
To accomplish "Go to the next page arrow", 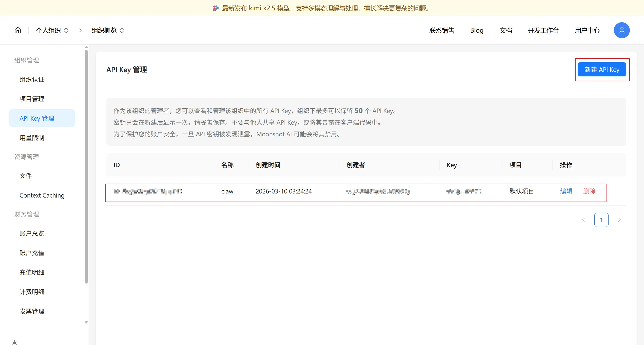I will pos(619,220).
